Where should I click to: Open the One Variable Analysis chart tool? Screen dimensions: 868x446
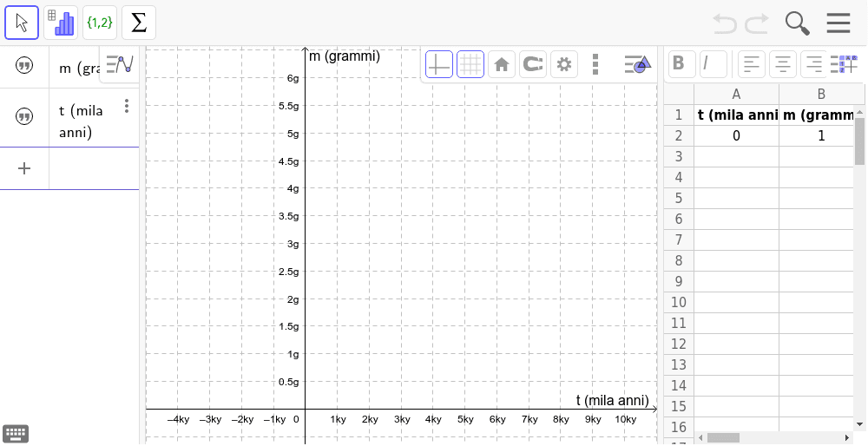click(61, 23)
